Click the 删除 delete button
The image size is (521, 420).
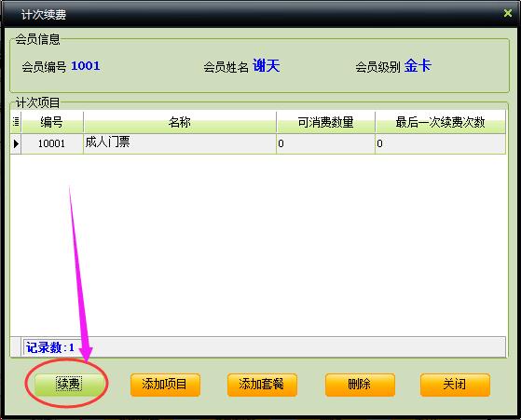click(360, 385)
